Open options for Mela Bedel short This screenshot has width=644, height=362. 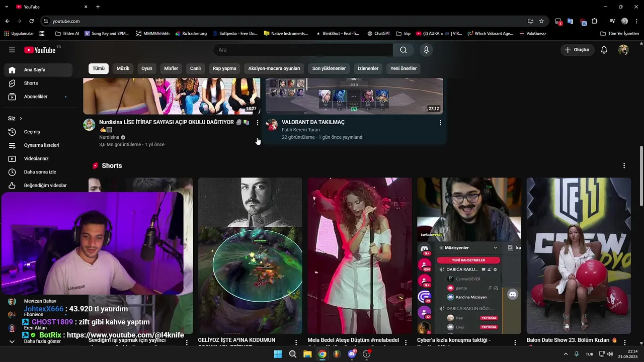tap(406, 342)
